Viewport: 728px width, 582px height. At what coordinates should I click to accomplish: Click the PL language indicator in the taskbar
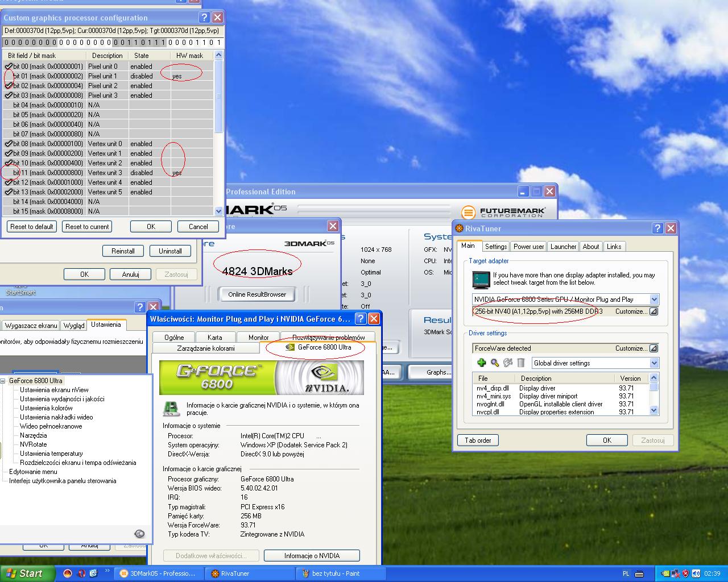pos(626,574)
